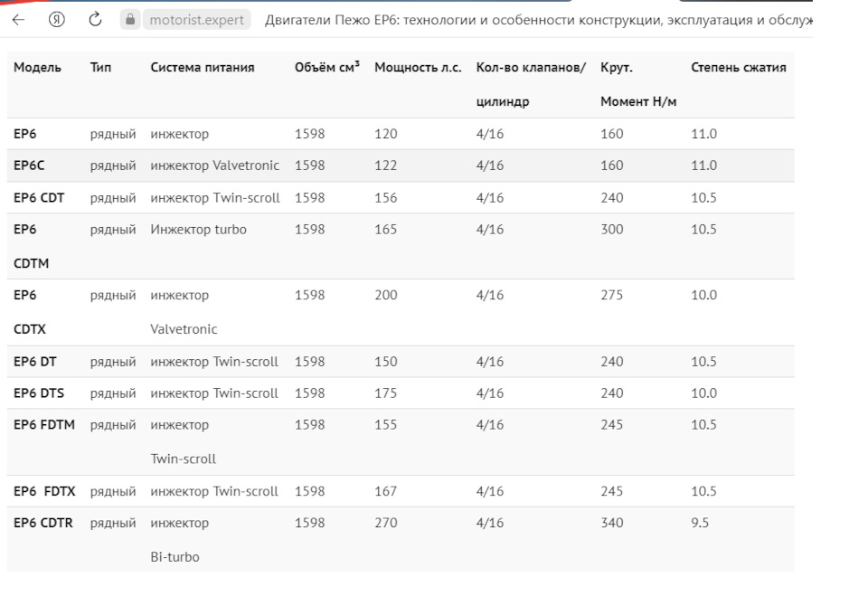Select the torque 240 in EP6 CDT row
The image size is (868, 615).
click(x=612, y=198)
